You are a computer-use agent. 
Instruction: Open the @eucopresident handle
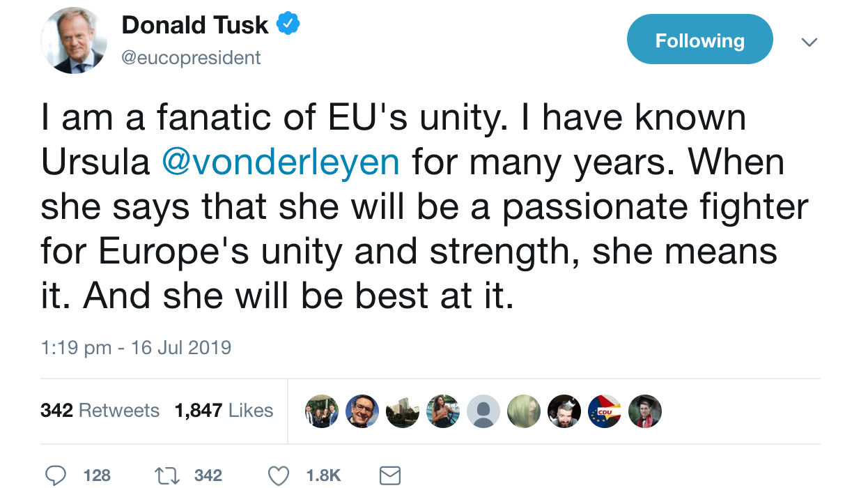tap(192, 57)
